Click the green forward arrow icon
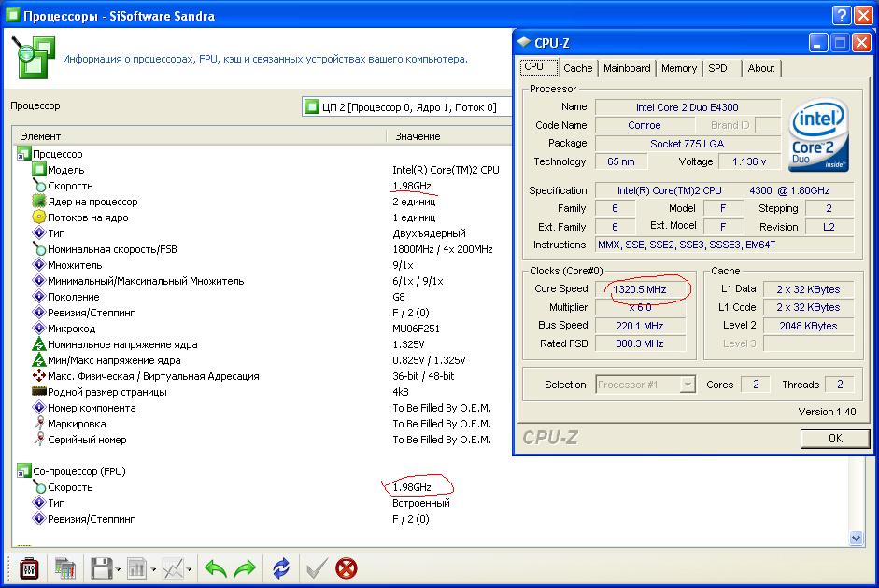Image resolution: width=879 pixels, height=588 pixels. click(x=245, y=567)
